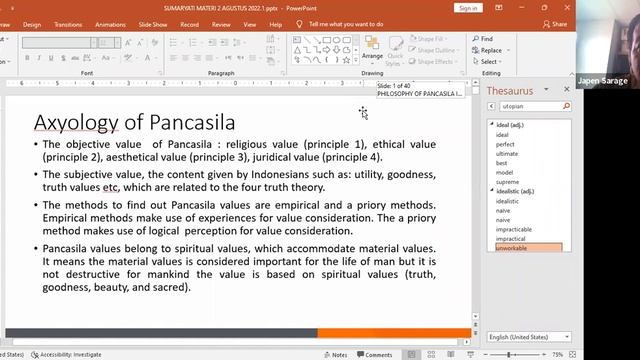Select the Star shape in shapes gallery

pyautogui.click(x=346, y=60)
